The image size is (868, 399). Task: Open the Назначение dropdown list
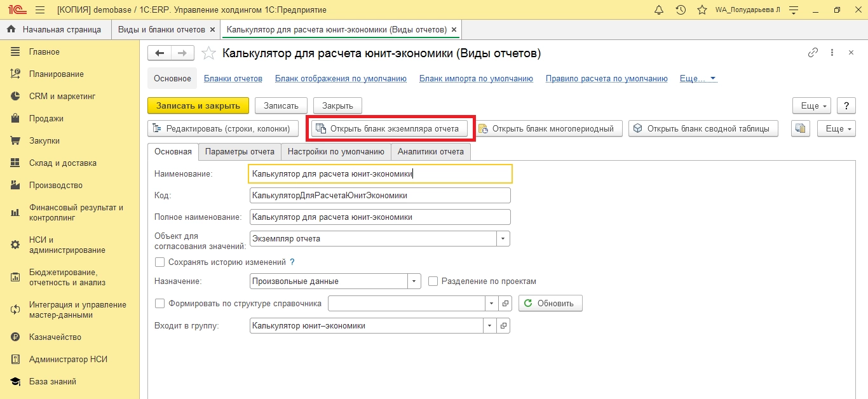coord(414,281)
